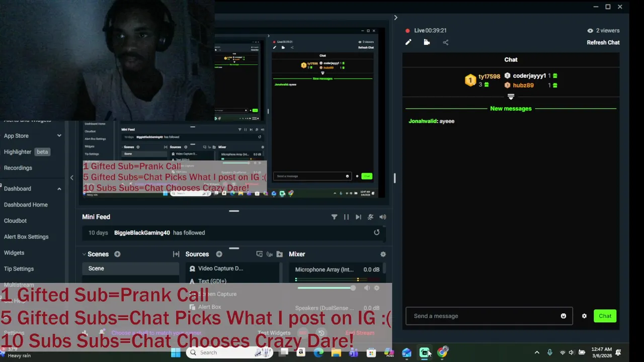Click the eye icon next to 2 viewers
This screenshot has height=362, width=644.
pos(590,31)
